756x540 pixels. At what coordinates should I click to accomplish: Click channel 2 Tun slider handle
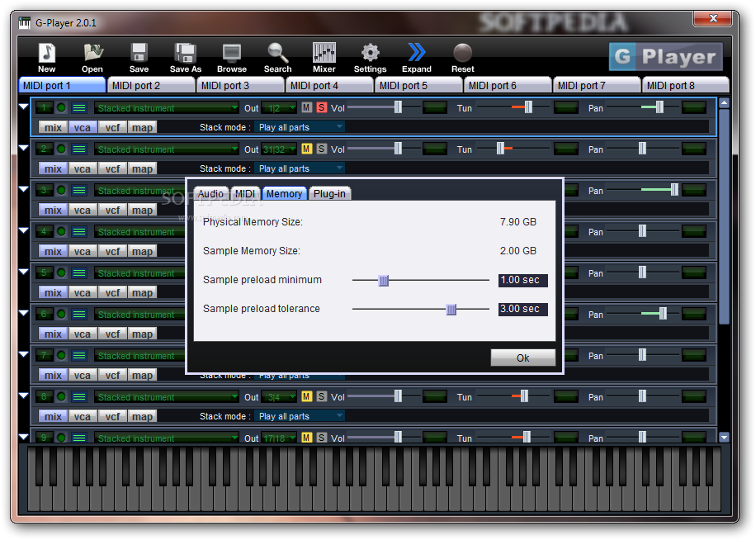click(500, 148)
